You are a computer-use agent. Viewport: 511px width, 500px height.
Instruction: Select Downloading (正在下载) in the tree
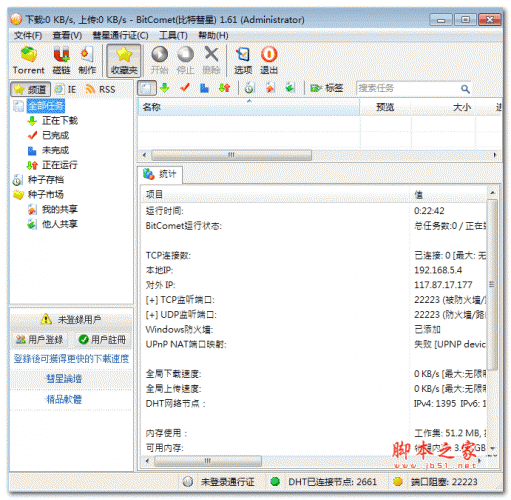point(59,121)
